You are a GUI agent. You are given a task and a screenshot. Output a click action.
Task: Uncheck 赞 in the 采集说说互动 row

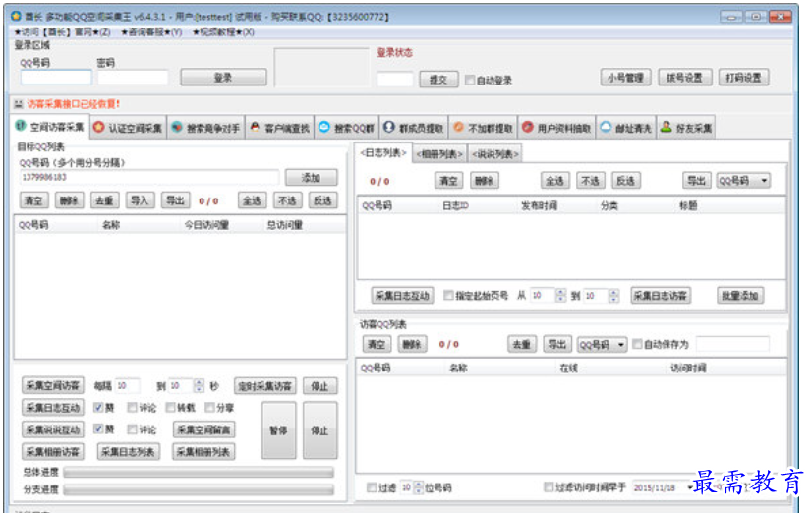tap(98, 429)
